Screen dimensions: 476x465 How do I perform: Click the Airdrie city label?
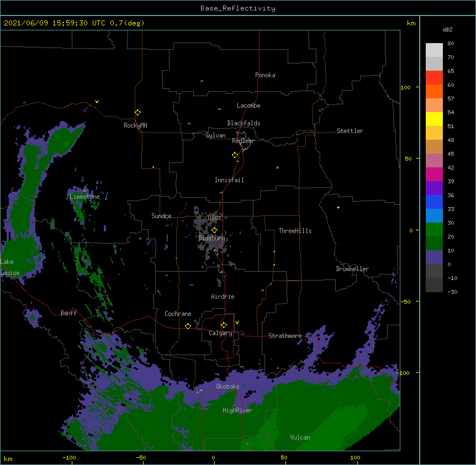click(223, 297)
